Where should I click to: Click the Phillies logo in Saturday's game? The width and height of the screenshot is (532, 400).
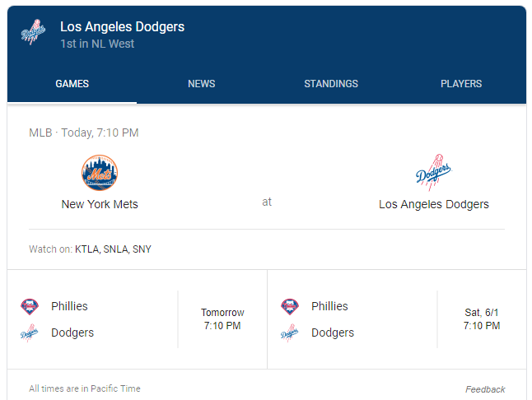coord(290,307)
